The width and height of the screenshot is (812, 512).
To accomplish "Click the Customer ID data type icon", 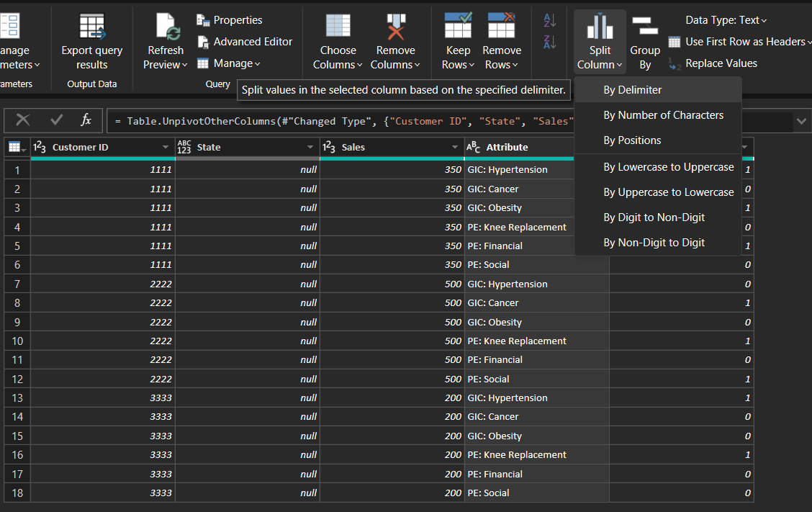I will [x=40, y=147].
